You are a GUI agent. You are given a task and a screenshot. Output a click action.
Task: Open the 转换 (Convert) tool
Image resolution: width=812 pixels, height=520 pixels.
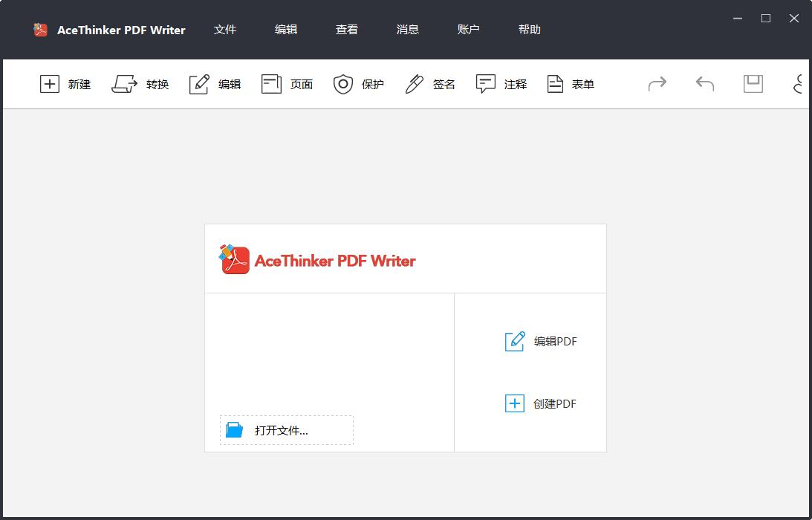pos(140,84)
